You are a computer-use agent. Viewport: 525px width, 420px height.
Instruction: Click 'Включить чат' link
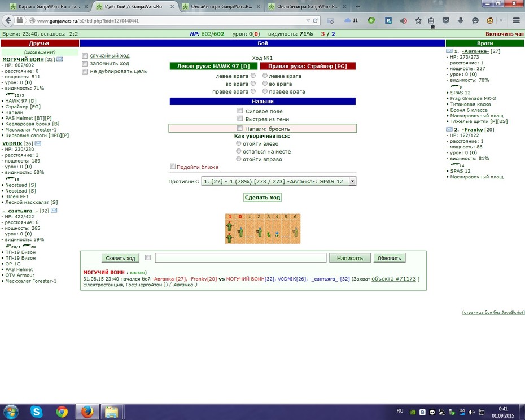[505, 34]
